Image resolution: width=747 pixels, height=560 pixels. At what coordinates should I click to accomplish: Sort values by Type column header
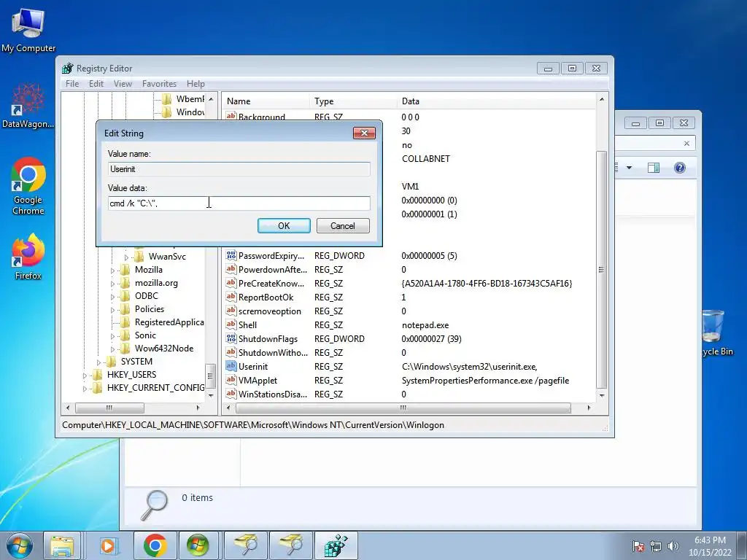pyautogui.click(x=353, y=101)
